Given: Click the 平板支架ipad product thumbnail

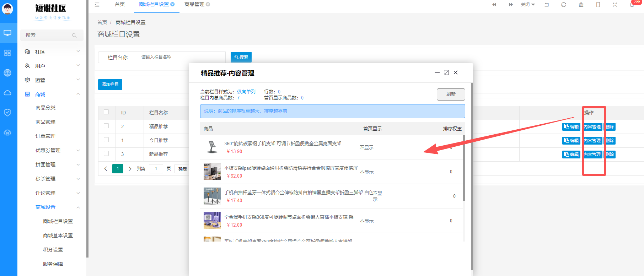Looking at the screenshot, I should (212, 172).
